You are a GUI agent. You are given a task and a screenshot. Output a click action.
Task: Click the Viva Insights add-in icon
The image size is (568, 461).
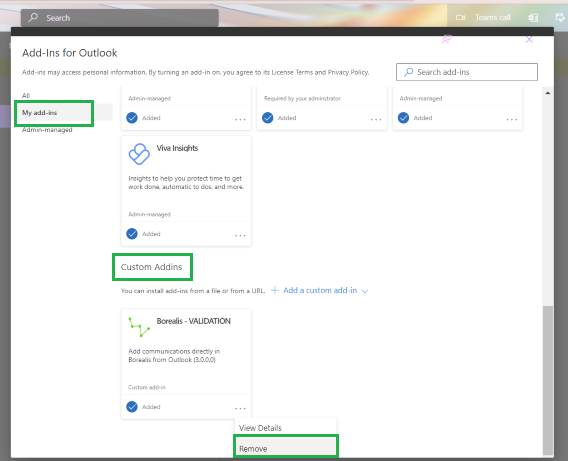[x=139, y=154]
